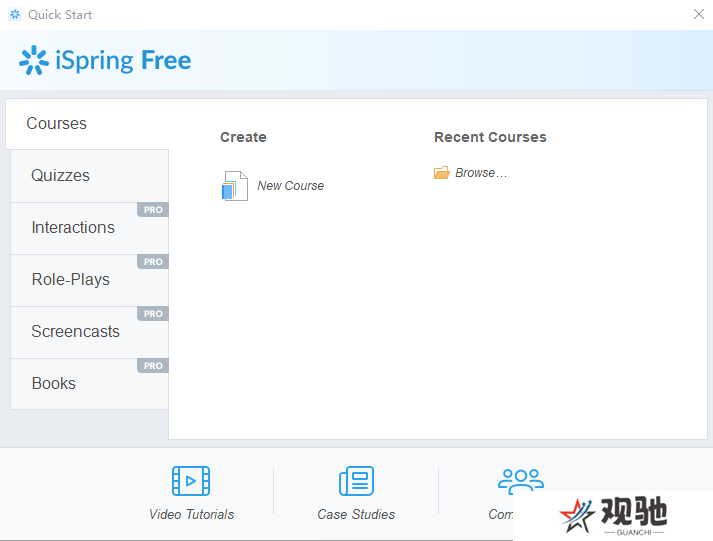The image size is (713, 541).
Task: Click PRO badge on Role-Plays
Action: tap(153, 261)
